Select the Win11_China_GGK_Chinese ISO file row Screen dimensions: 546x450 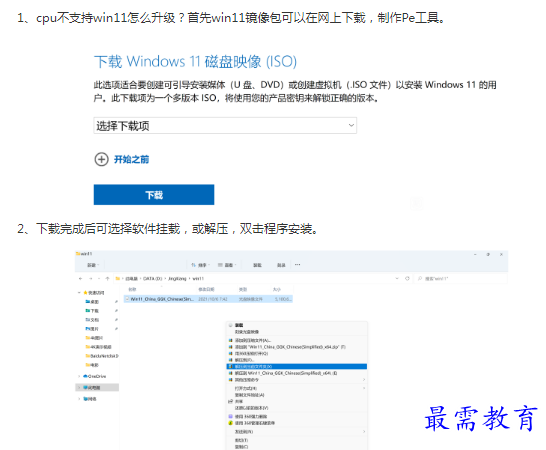click(208, 299)
